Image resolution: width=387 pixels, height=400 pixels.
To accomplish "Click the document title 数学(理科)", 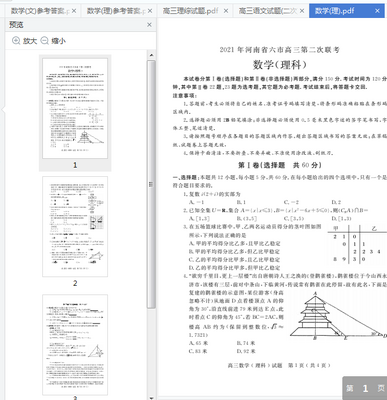I will pos(280,64).
